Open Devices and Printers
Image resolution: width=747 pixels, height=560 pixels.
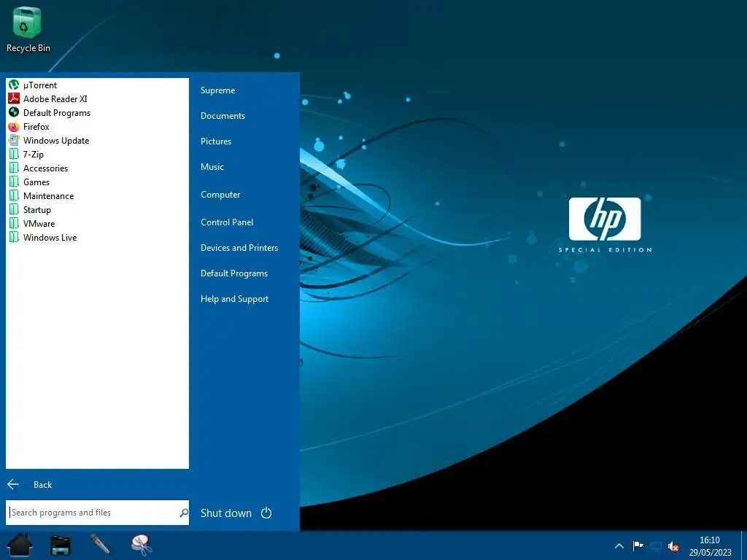click(239, 248)
